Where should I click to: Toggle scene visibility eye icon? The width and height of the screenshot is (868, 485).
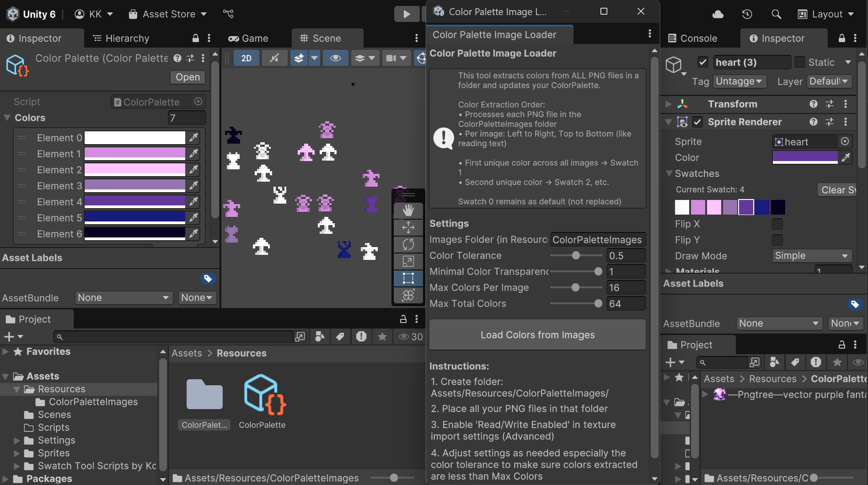click(x=336, y=58)
